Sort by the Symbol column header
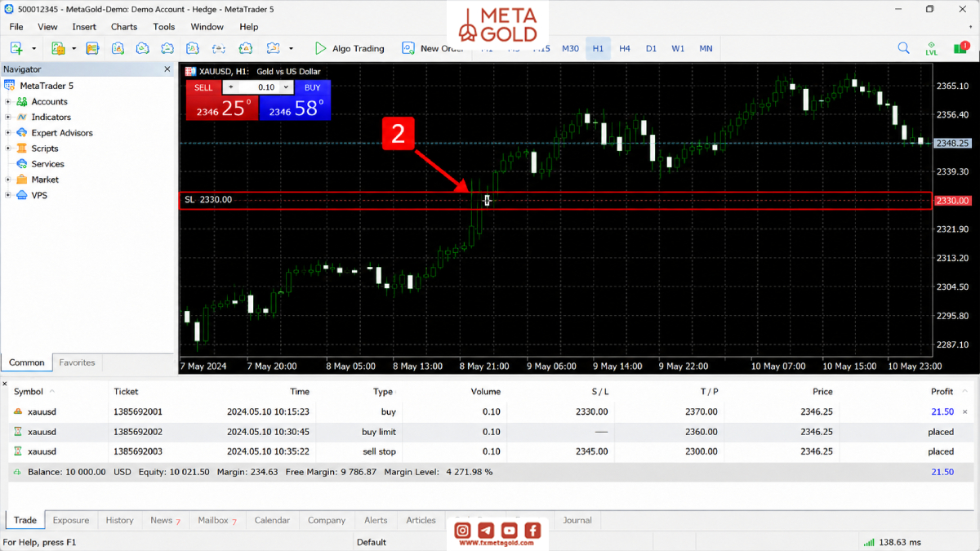 coord(29,392)
